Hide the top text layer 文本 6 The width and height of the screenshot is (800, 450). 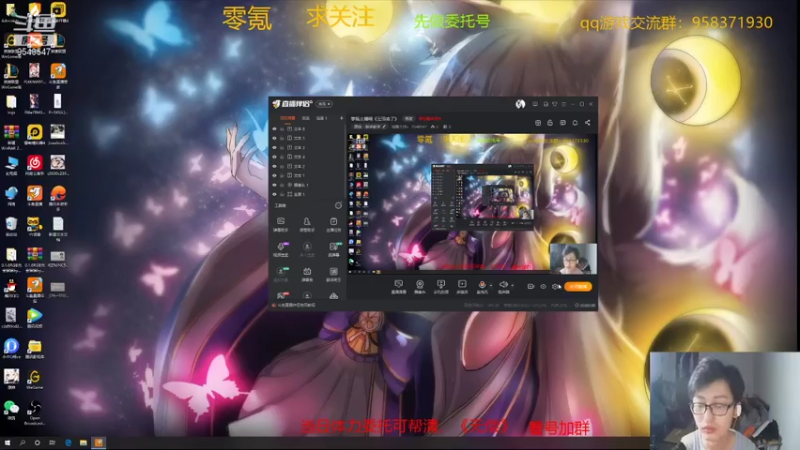click(x=274, y=129)
